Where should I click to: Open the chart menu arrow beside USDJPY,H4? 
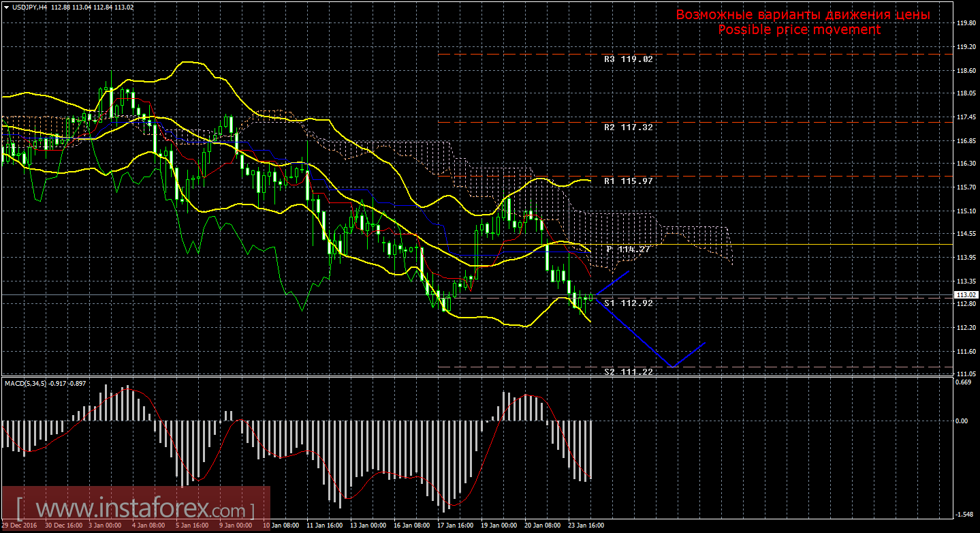[x=5, y=7]
